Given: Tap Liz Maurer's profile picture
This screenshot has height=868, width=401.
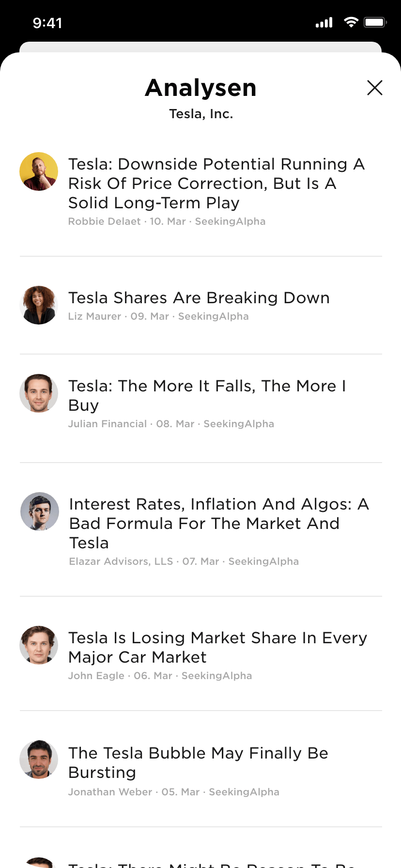Looking at the screenshot, I should click(x=39, y=305).
